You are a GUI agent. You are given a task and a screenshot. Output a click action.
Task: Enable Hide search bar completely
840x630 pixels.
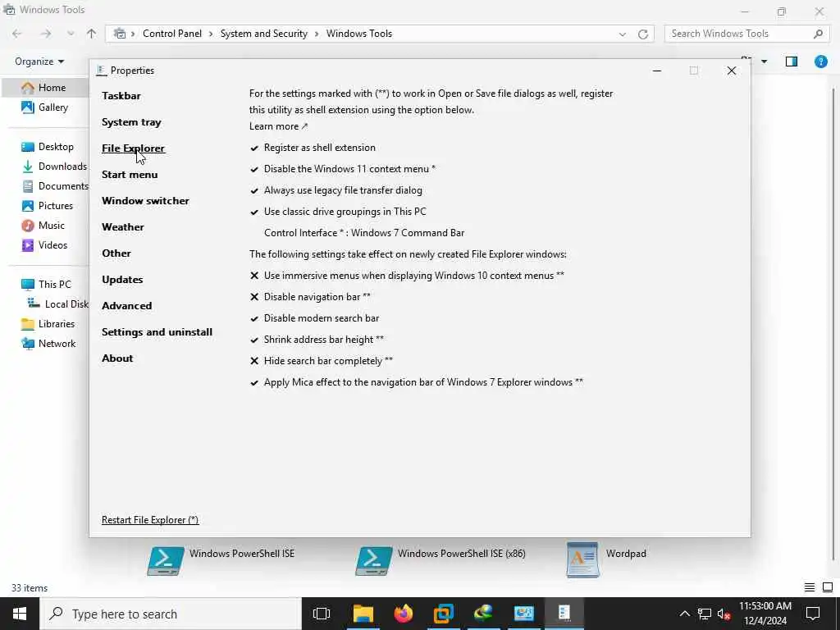click(322, 361)
